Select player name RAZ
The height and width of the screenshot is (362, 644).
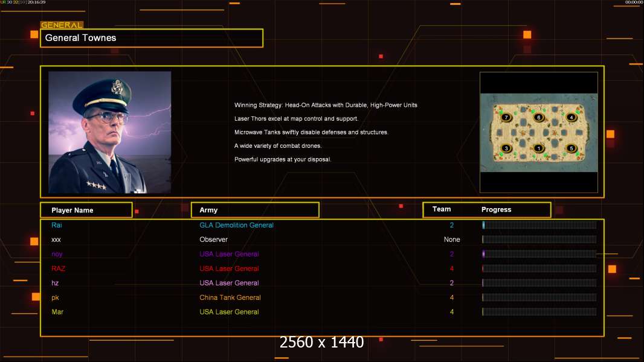click(59, 268)
